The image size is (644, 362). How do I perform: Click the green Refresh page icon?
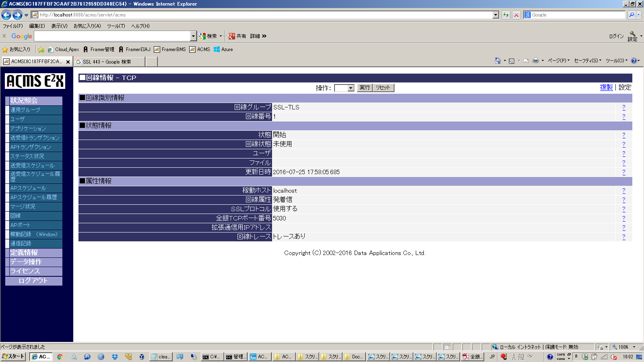click(506, 15)
